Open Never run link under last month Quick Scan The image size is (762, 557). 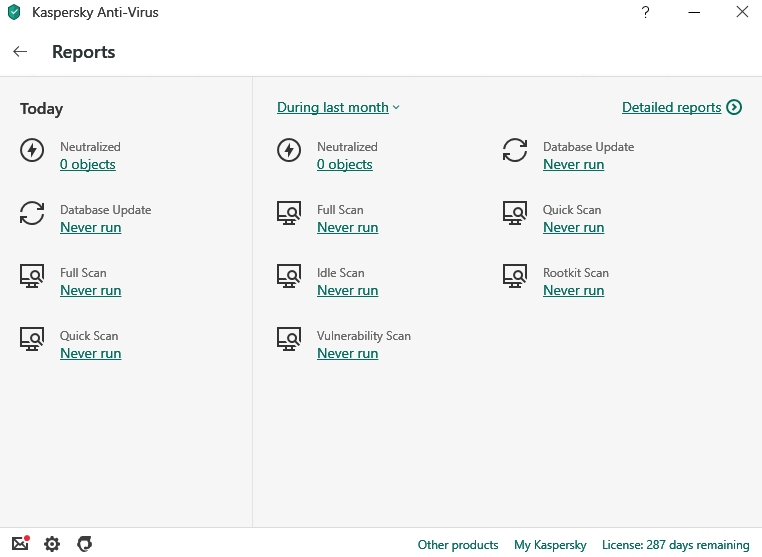click(x=574, y=227)
